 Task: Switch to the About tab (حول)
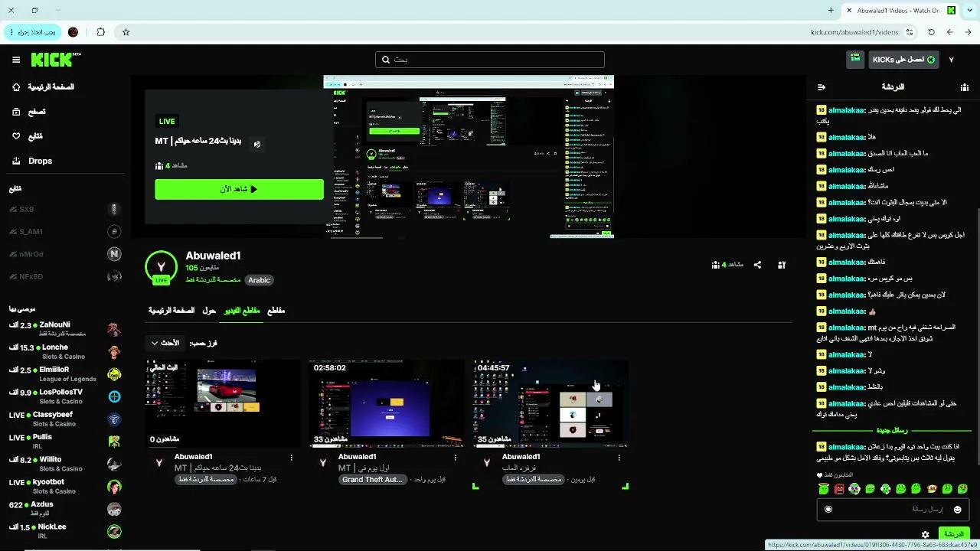tap(209, 311)
